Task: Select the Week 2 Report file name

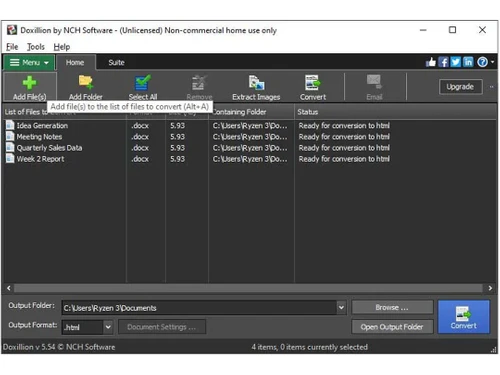Action: (x=40, y=159)
